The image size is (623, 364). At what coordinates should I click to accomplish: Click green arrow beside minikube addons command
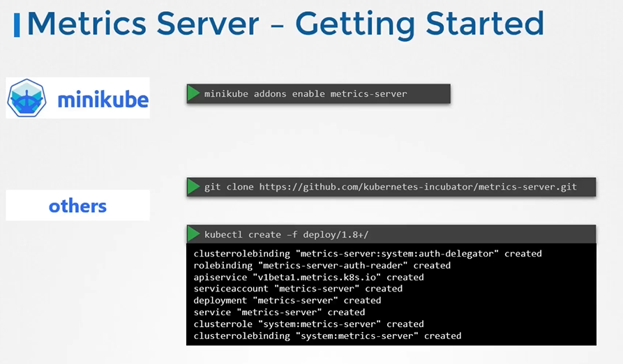194,93
